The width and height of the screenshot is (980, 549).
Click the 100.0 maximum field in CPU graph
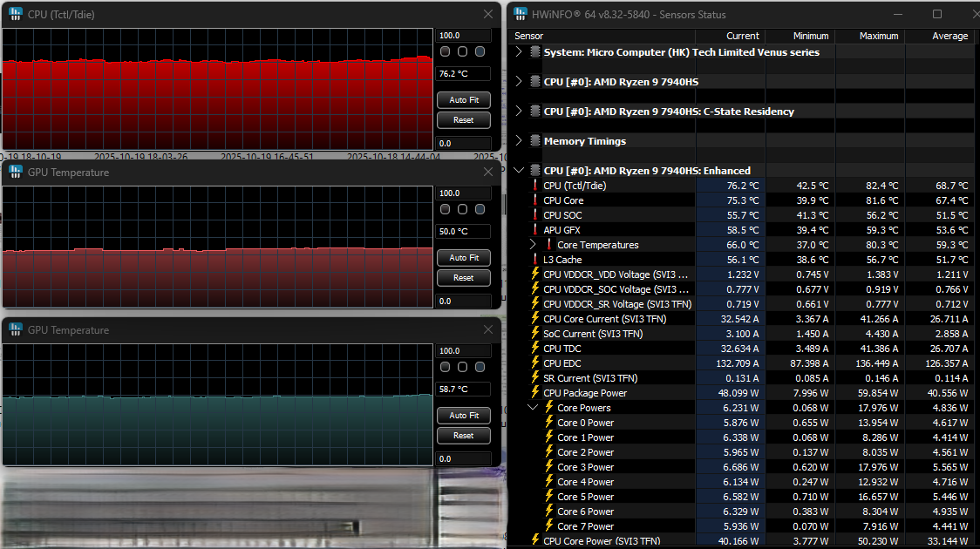(462, 36)
